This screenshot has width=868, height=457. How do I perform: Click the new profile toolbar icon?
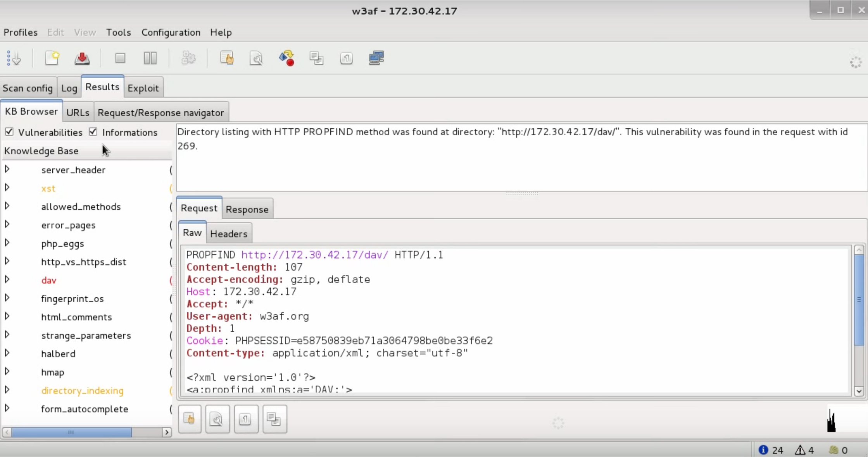click(x=52, y=58)
